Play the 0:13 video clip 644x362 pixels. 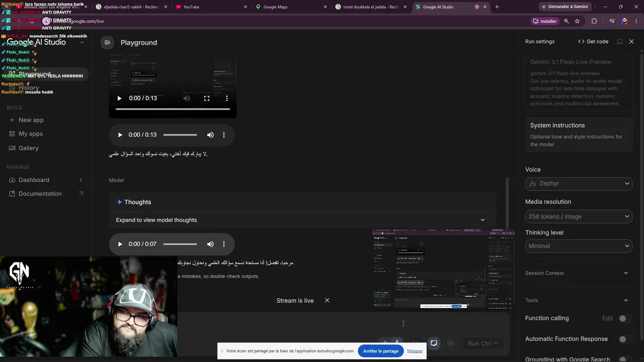click(x=119, y=99)
